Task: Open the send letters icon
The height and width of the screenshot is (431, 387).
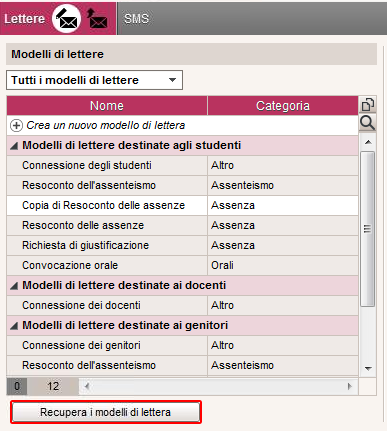Action: 97,19
